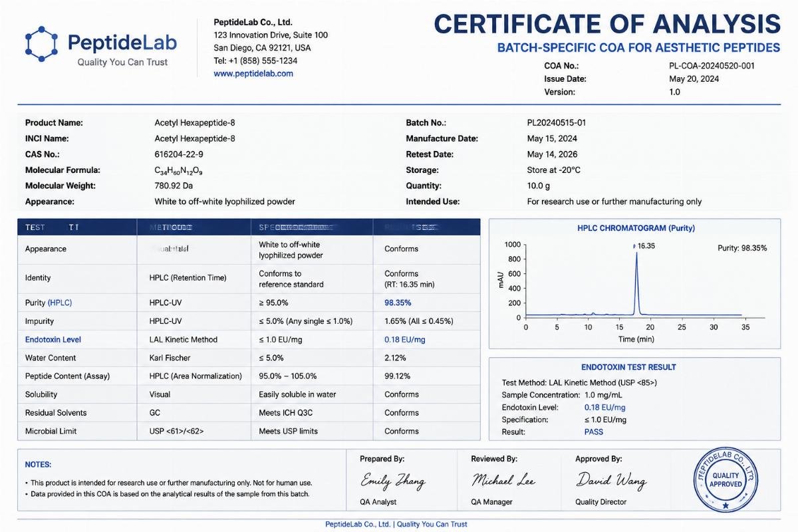Click the impurity specification ≤ 5.0% (Any single ≤ 1.0%)

pyautogui.click(x=306, y=321)
